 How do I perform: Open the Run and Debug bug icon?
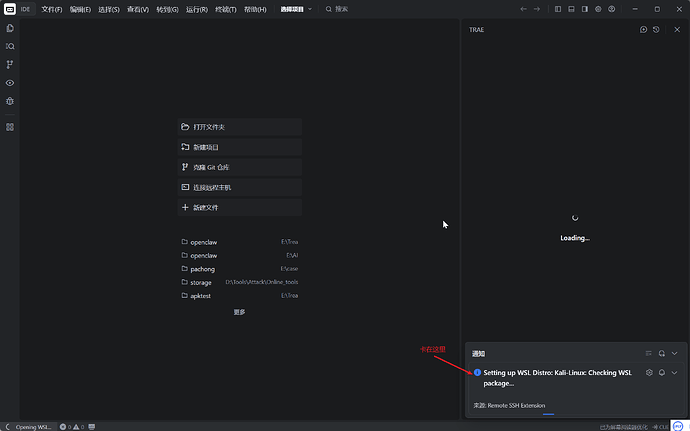[10, 101]
